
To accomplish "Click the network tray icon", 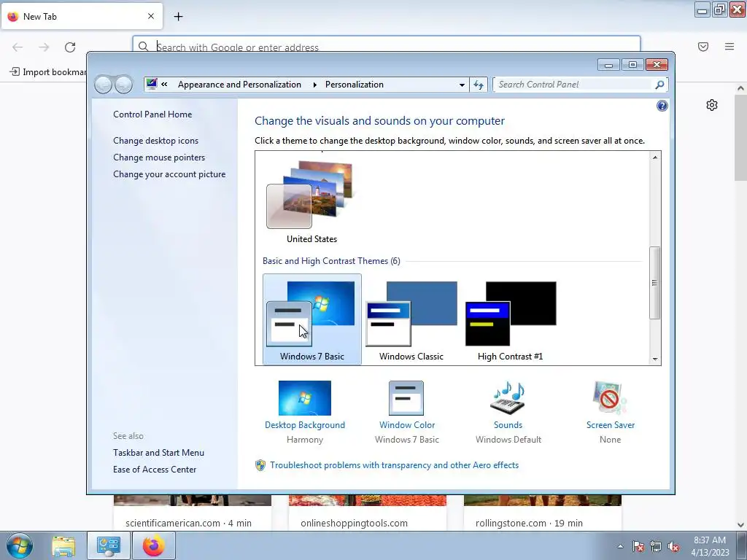I will (x=656, y=546).
